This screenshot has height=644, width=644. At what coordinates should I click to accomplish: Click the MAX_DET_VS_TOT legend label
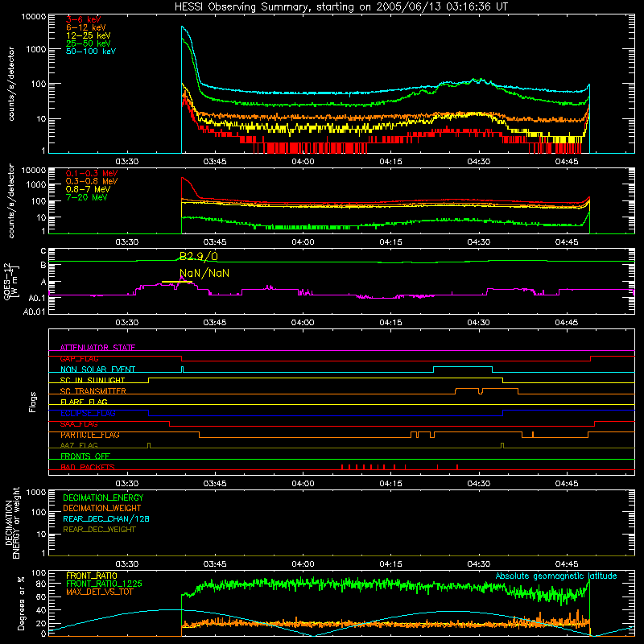[x=100, y=592]
